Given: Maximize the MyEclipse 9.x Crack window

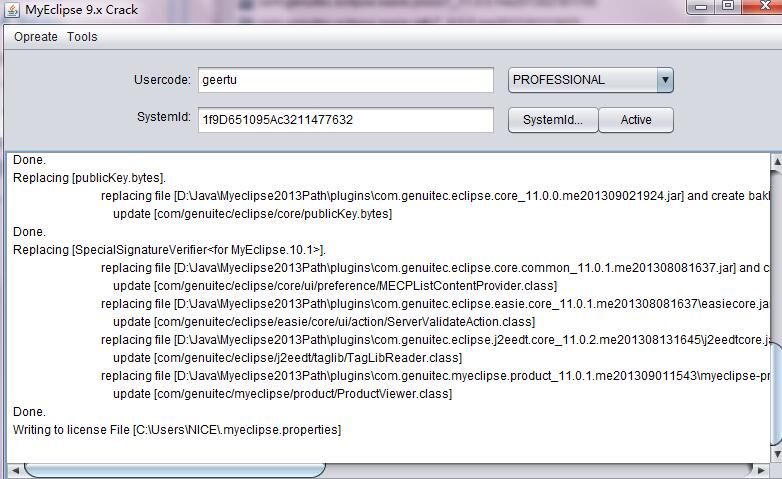Looking at the screenshot, I should click(728, 6).
